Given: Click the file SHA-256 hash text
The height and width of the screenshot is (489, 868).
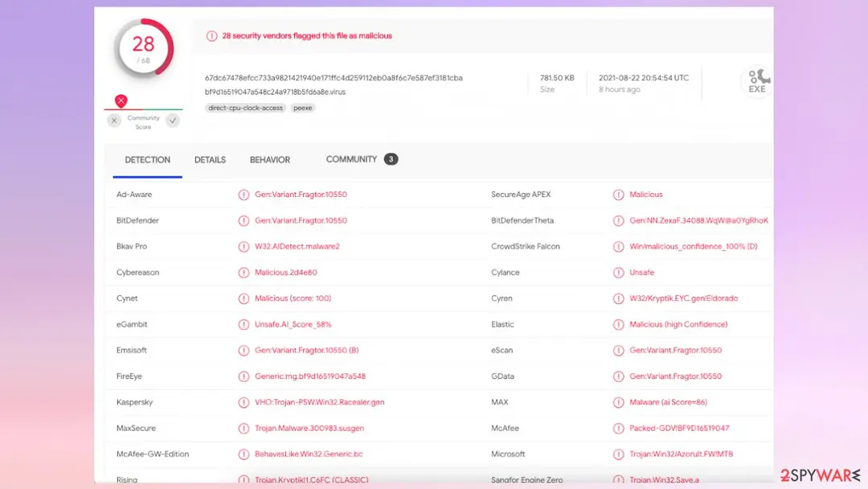Looking at the screenshot, I should [334, 78].
